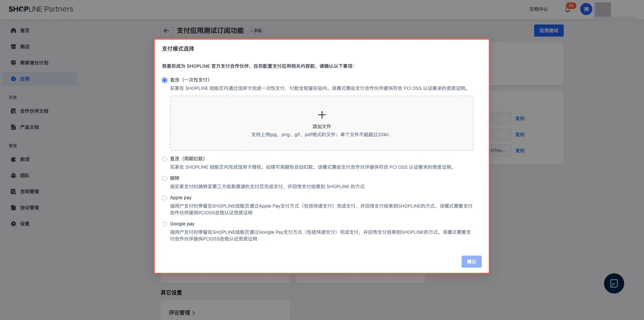Click the middle 复制 link
Screen dimensions: 644x320
point(520,135)
